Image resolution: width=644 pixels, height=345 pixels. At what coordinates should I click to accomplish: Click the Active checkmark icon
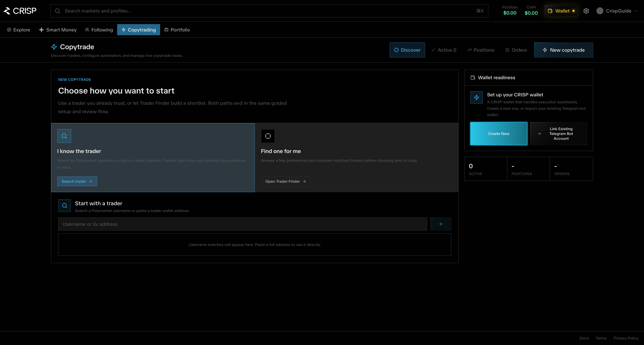pyautogui.click(x=433, y=50)
